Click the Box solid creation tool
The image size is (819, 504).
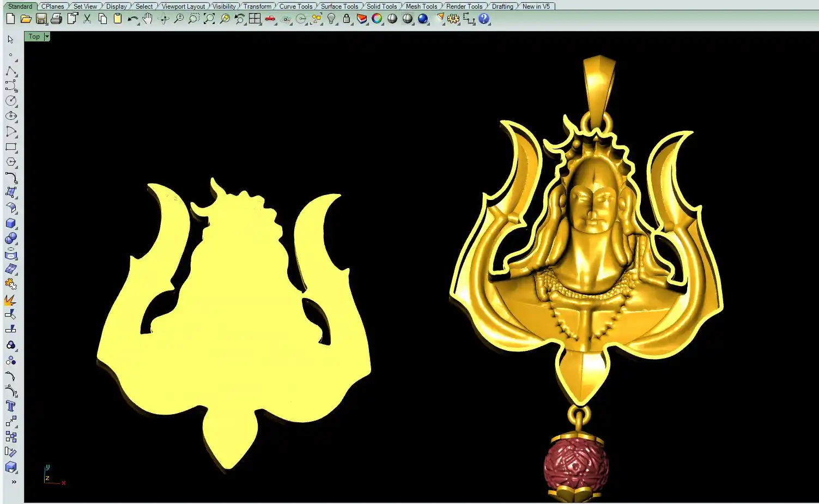[10, 223]
